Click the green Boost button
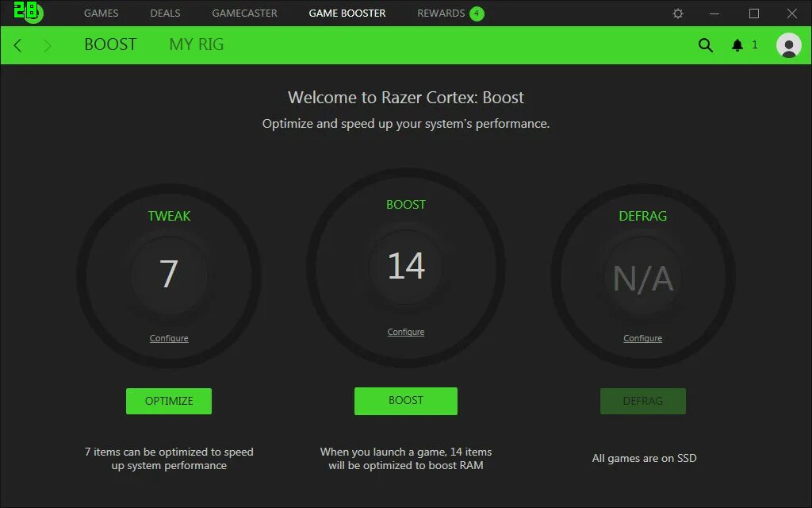812x508 pixels. [x=405, y=401]
